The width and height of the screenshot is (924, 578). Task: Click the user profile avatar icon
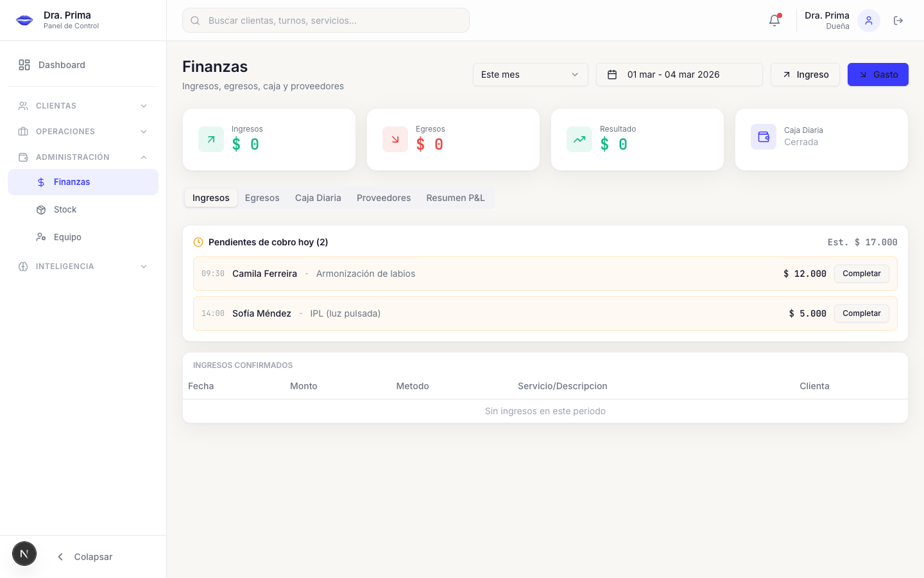click(868, 20)
